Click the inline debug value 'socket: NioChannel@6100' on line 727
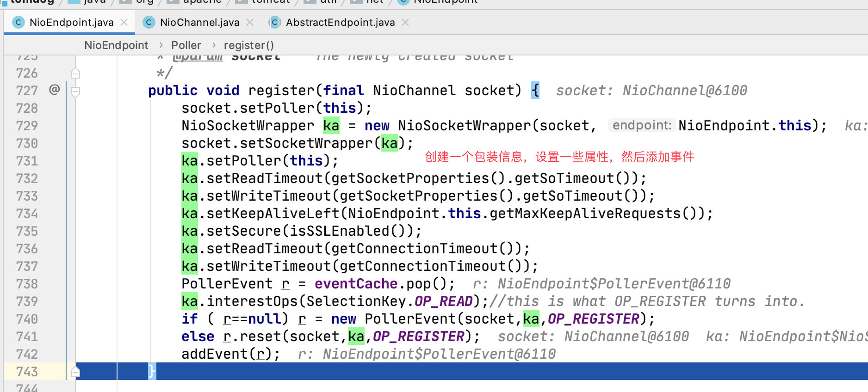 [x=651, y=91]
